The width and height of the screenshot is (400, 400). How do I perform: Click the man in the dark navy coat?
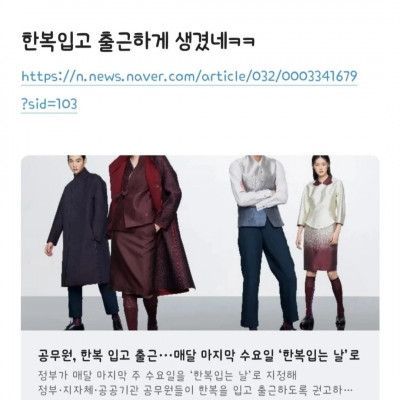[x=82, y=240]
